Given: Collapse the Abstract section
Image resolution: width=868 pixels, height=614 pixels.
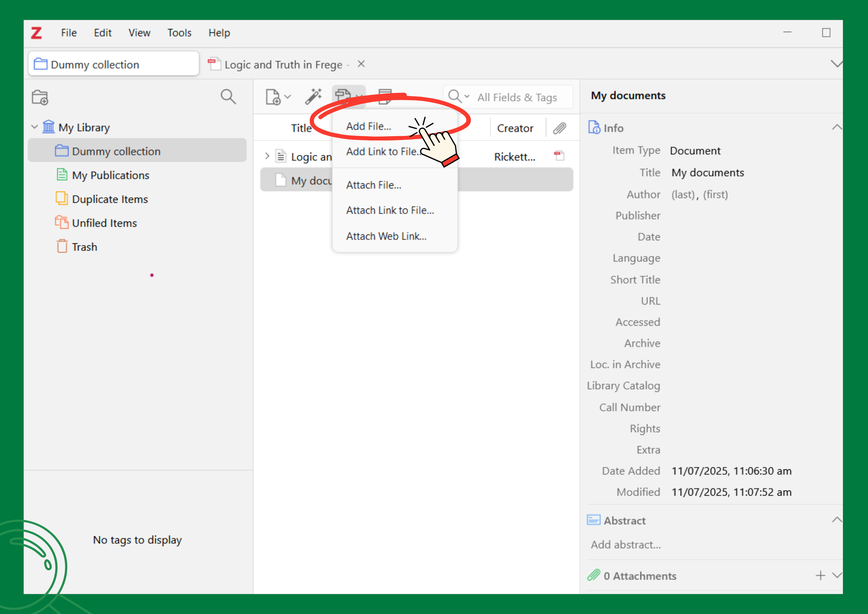Looking at the screenshot, I should [x=836, y=520].
